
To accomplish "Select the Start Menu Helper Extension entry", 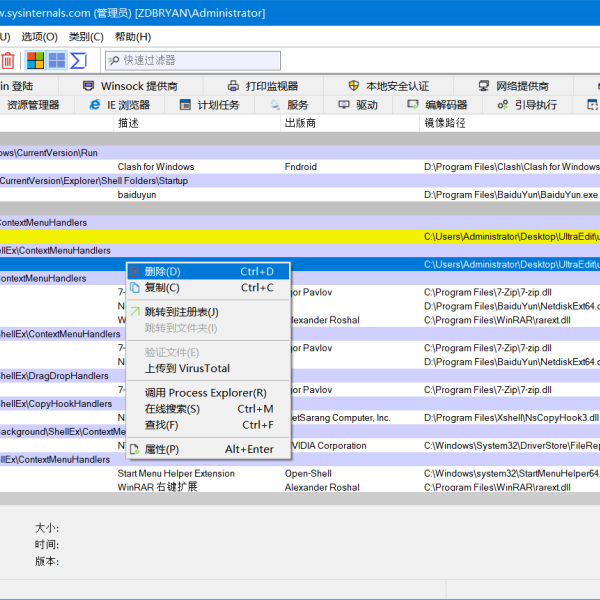I will [176, 473].
